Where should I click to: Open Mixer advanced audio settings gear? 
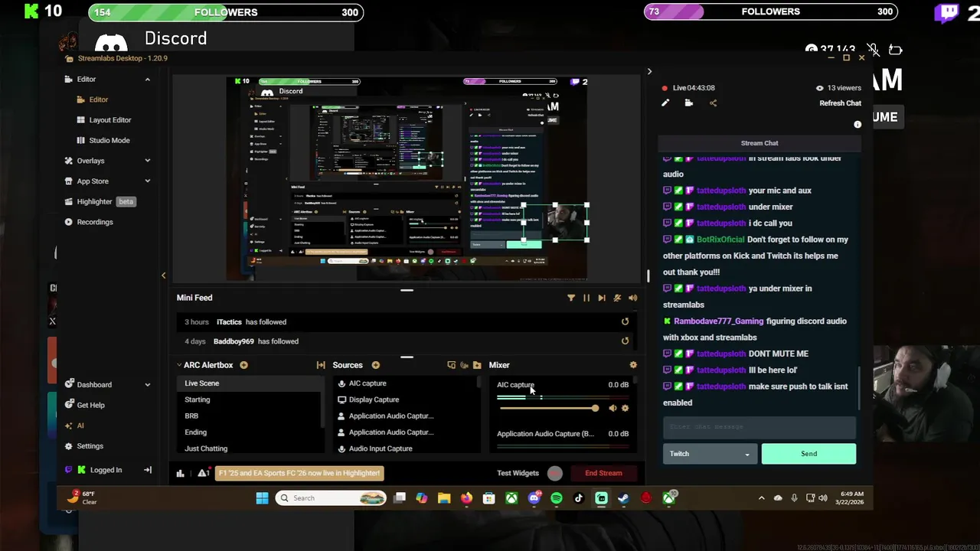pyautogui.click(x=632, y=365)
